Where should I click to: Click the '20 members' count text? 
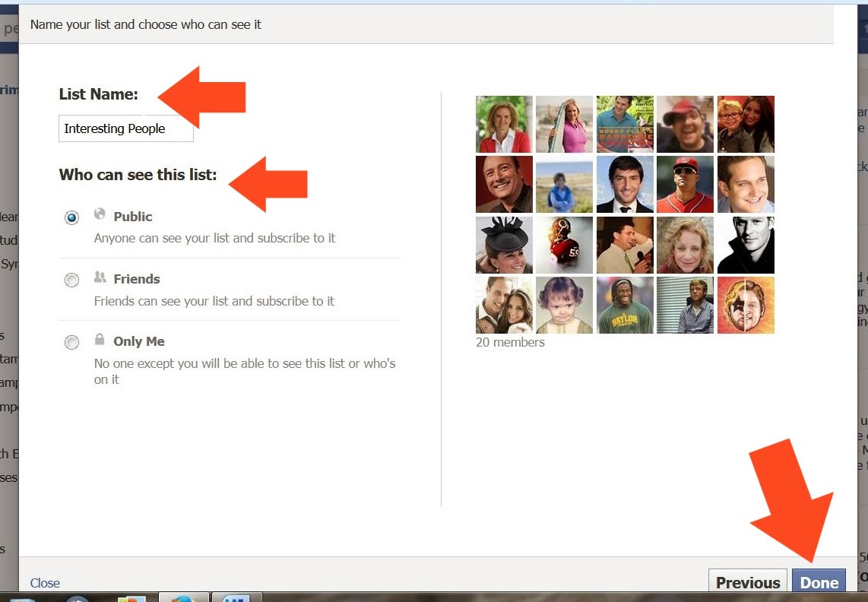[x=510, y=342]
